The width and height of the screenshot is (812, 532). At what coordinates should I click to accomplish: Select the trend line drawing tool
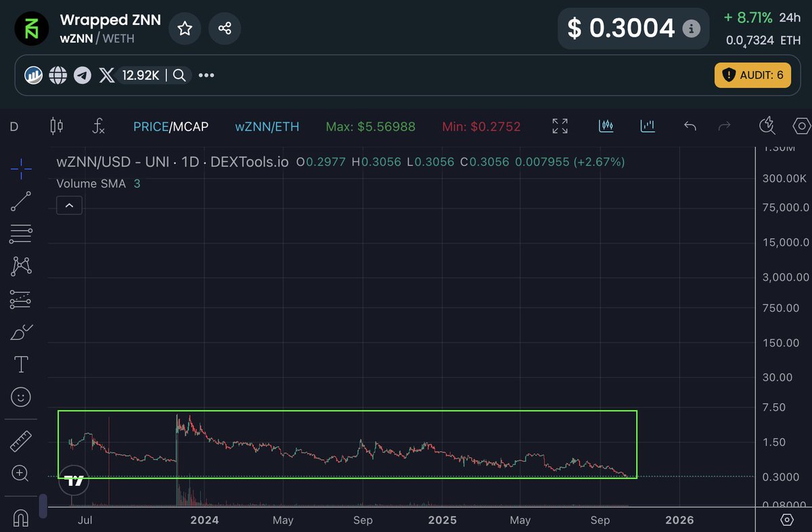tap(21, 202)
